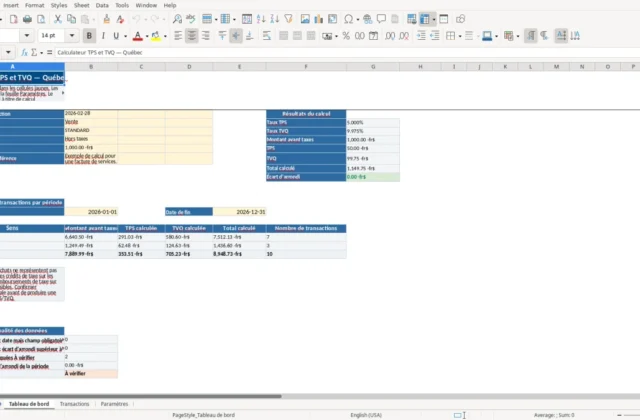Open Find & Replace magnifier icon
The height and width of the screenshot is (420, 640).
[177, 19]
